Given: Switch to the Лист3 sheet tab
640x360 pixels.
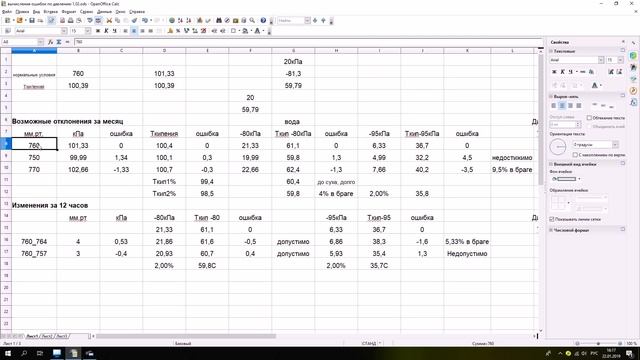Looking at the screenshot, I should pos(62,336).
